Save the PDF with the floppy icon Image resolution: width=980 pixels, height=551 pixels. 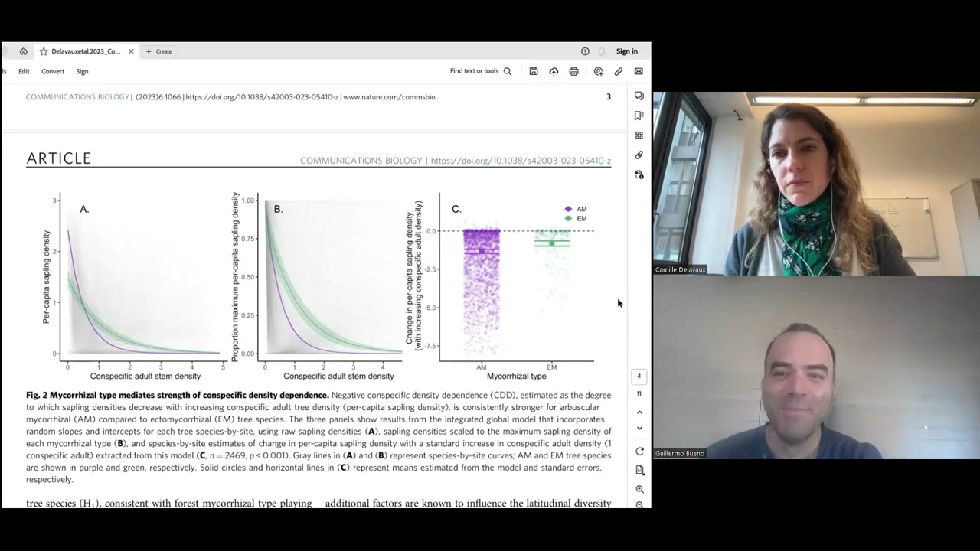[534, 71]
